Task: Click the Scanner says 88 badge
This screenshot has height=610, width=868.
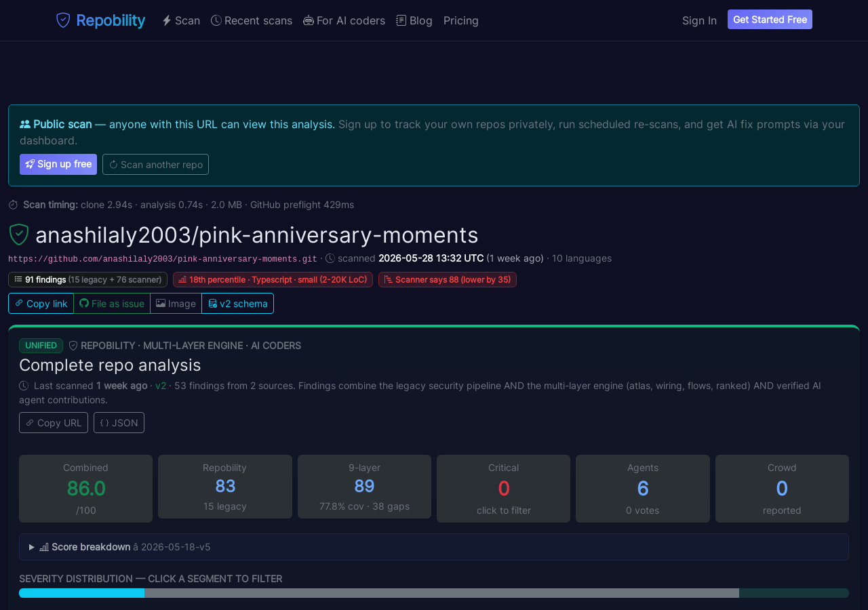Action: click(x=448, y=279)
